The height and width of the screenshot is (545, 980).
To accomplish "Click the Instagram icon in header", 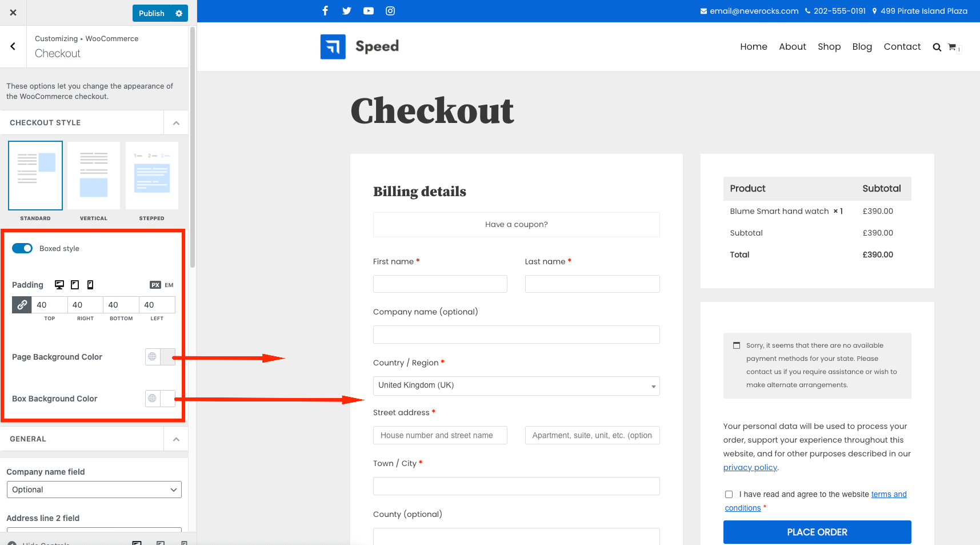I will point(390,11).
